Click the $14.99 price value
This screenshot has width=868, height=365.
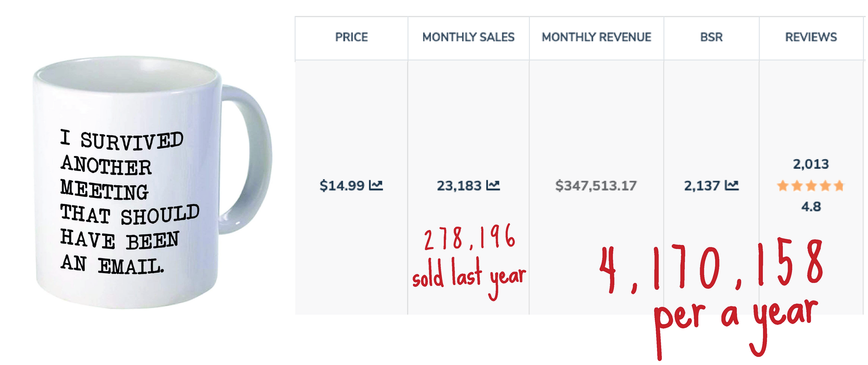point(342,186)
